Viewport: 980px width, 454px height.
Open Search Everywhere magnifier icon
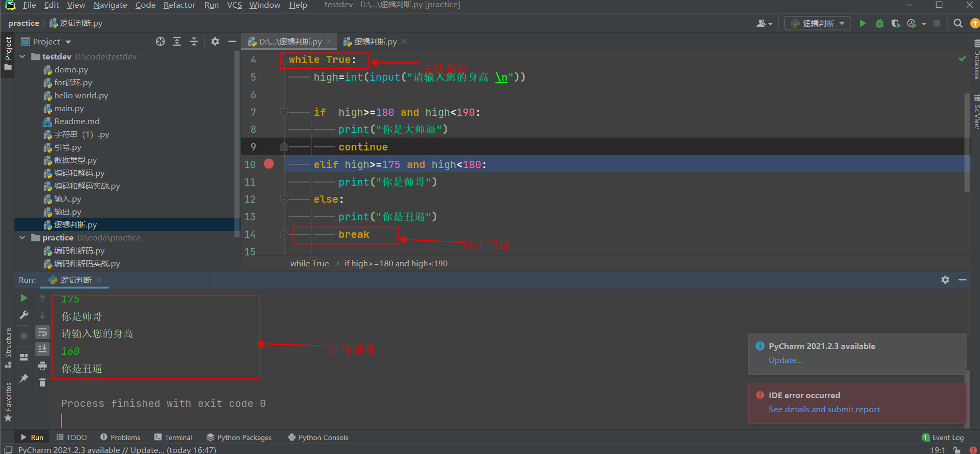pyautogui.click(x=958, y=23)
